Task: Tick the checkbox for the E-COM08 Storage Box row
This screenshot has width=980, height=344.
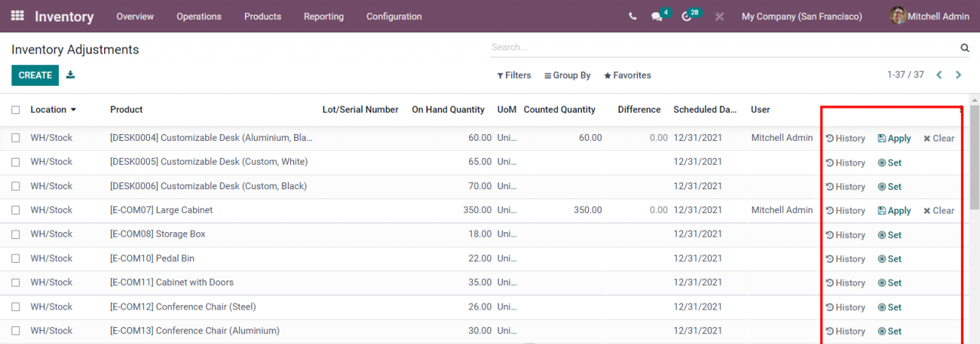Action: click(x=16, y=234)
